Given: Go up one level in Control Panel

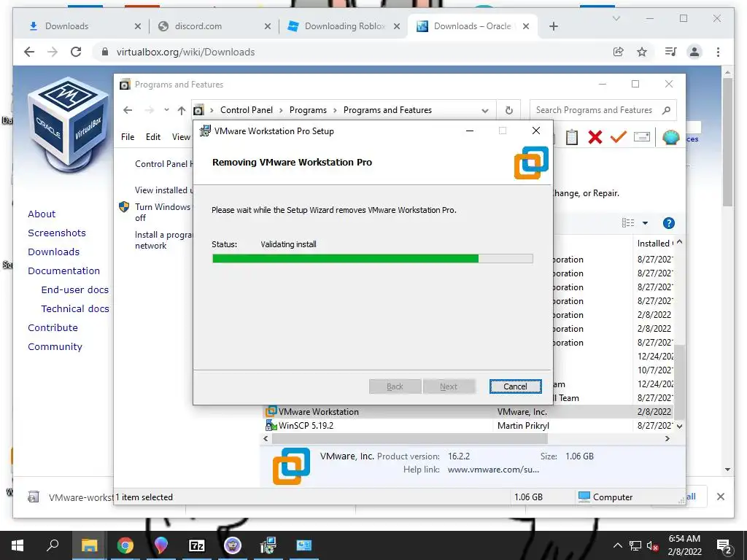Looking at the screenshot, I should (181, 111).
